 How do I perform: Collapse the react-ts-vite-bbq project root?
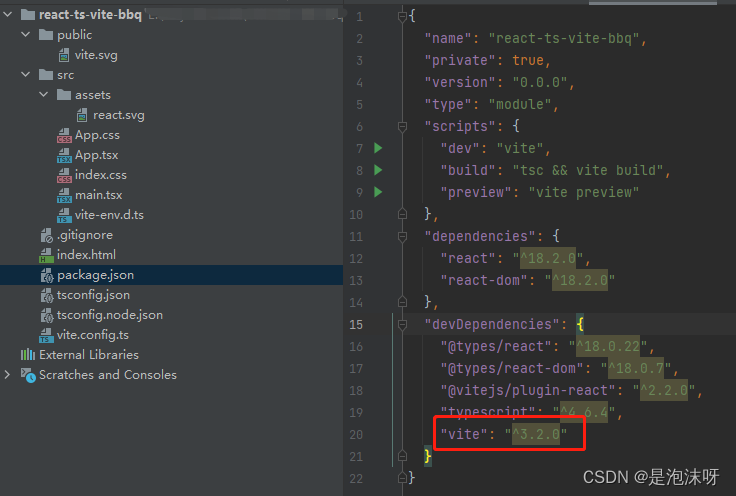(x=8, y=15)
